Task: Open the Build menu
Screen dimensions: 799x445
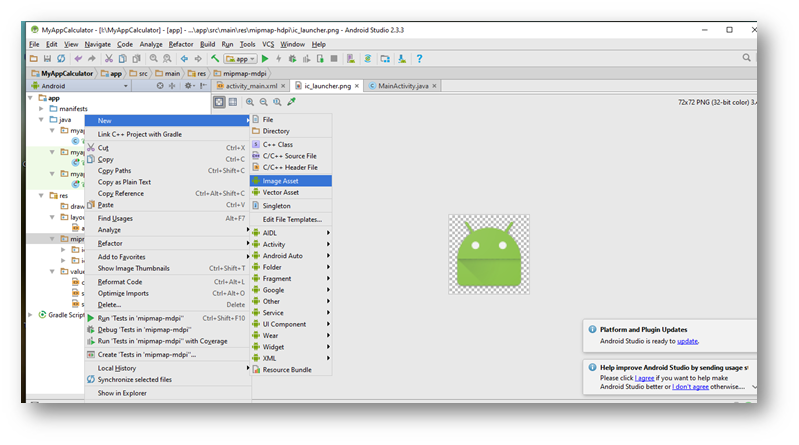Action: 207,44
